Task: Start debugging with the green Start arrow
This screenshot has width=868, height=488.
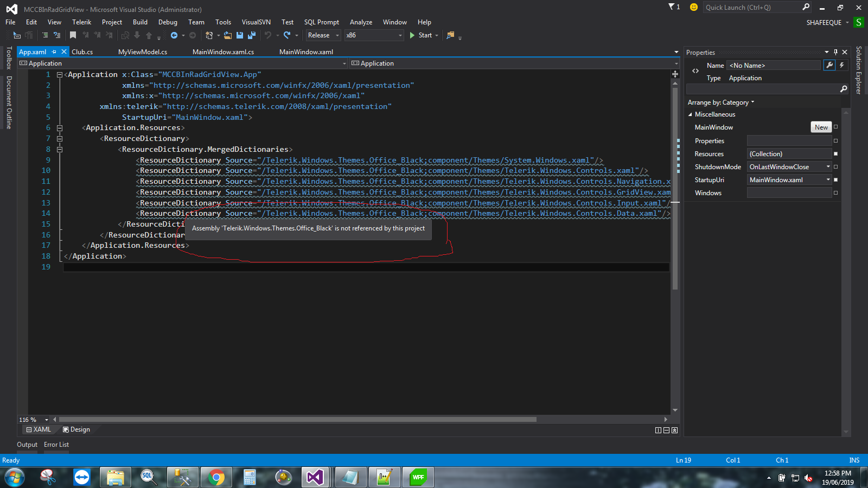Action: click(412, 35)
